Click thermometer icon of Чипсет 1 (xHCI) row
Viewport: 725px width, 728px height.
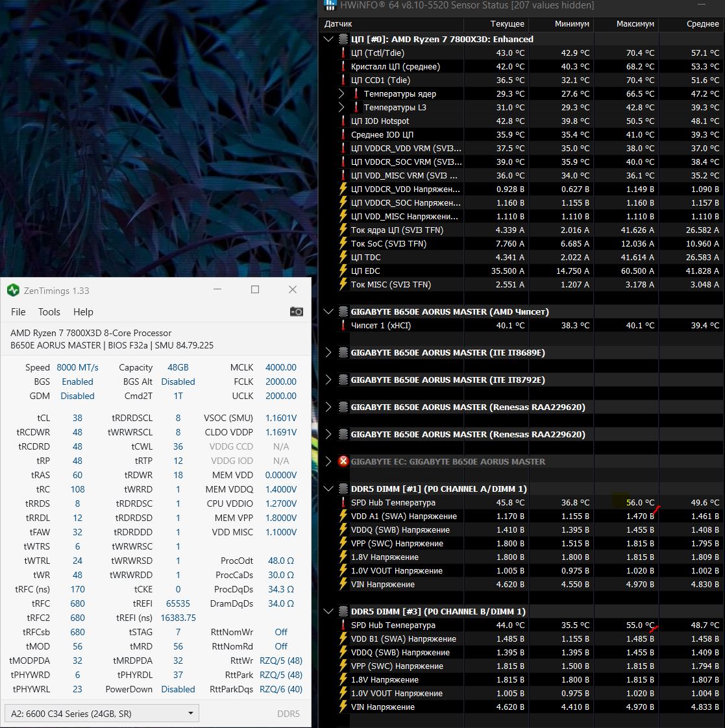pos(343,326)
